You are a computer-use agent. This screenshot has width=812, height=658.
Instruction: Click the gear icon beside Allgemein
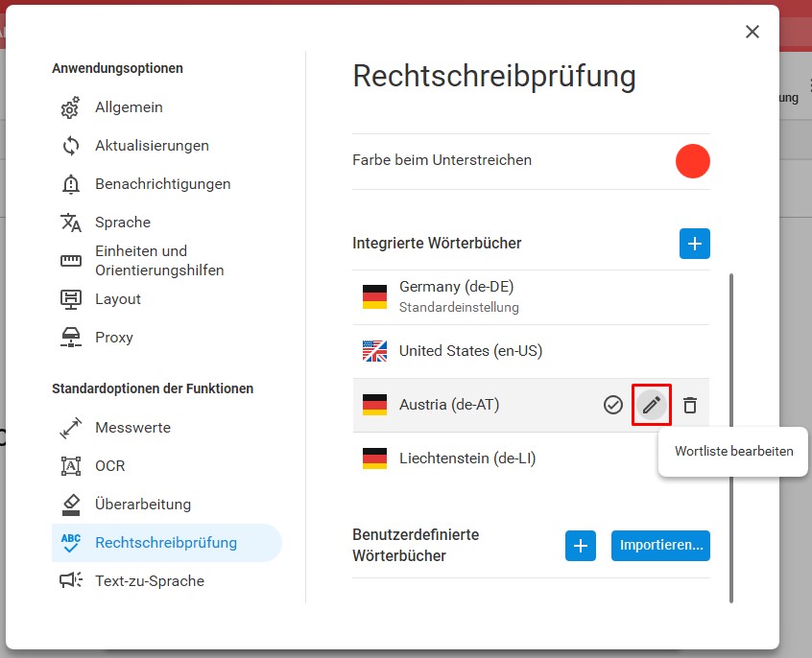click(70, 107)
